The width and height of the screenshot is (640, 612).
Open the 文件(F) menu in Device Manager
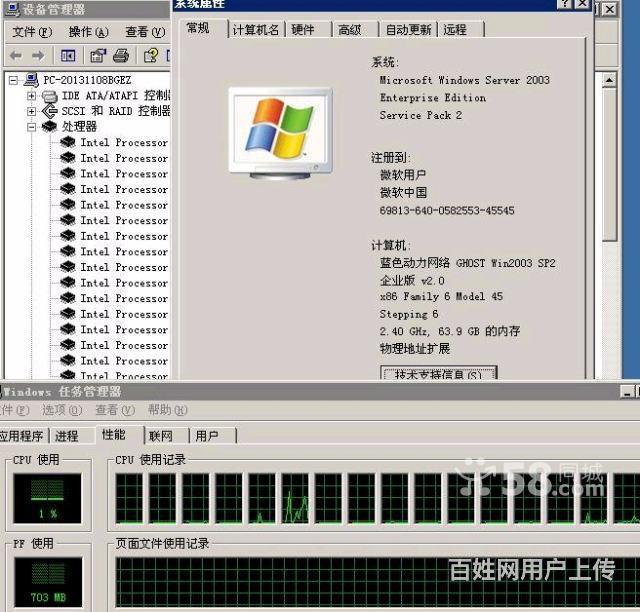pyautogui.click(x=32, y=31)
